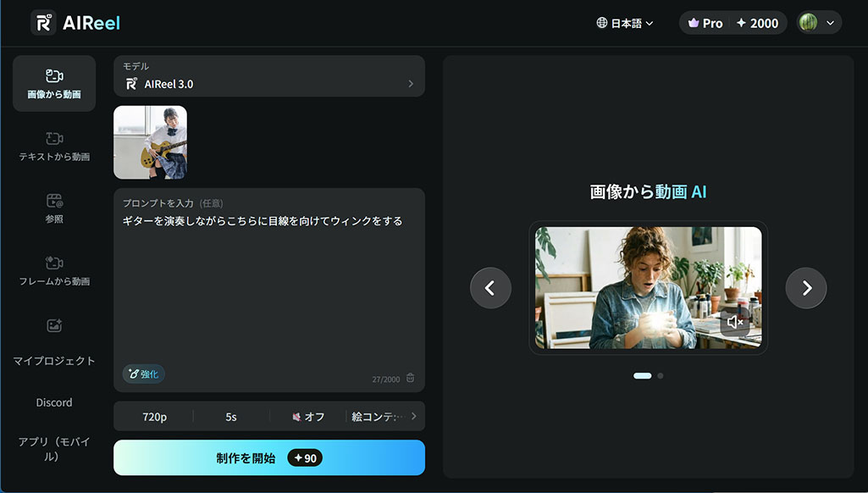The width and height of the screenshot is (868, 493).
Task: Click the uploaded guitar girl thumbnail
Action: click(150, 142)
